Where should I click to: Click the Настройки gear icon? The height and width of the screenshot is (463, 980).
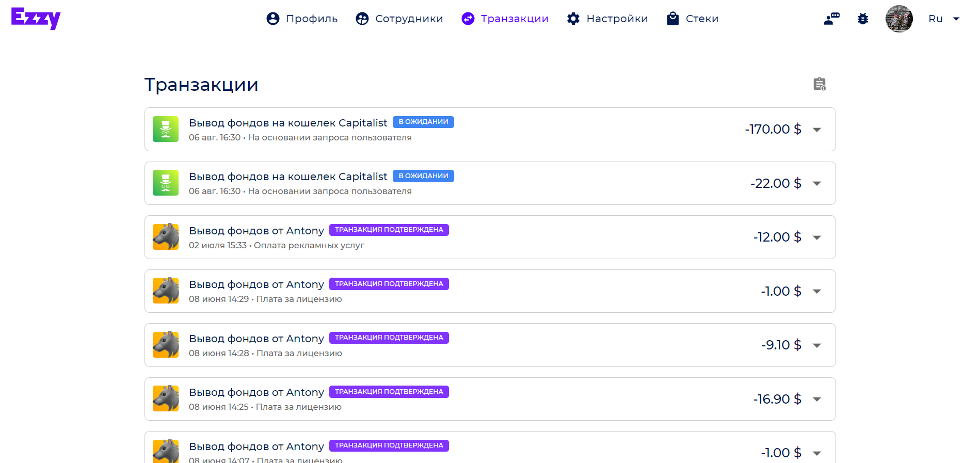(x=573, y=19)
